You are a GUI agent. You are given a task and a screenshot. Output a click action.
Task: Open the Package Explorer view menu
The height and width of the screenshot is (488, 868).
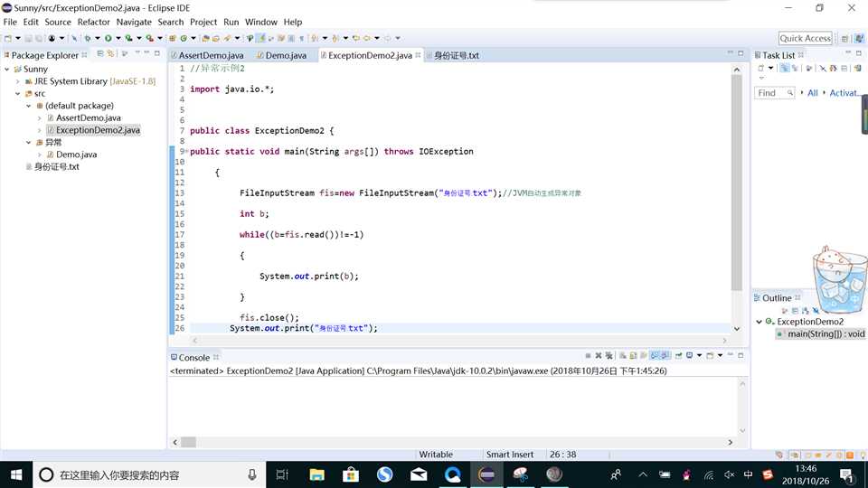tap(137, 53)
